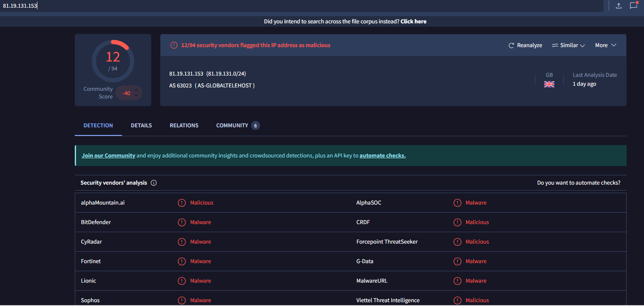The height and width of the screenshot is (306, 644).
Task: Click the 12/94 detection score gauge
Action: pos(113,61)
